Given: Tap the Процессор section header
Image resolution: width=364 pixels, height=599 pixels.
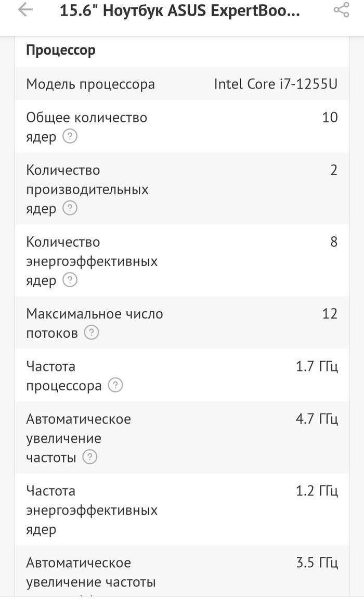Looking at the screenshot, I should 61,50.
